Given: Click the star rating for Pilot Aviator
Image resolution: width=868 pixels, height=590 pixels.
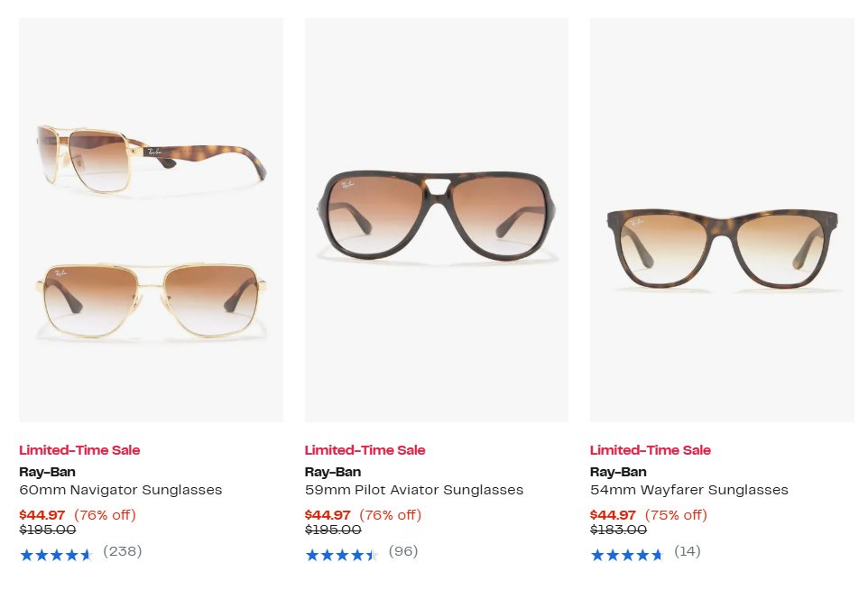Looking at the screenshot, I should (341, 552).
